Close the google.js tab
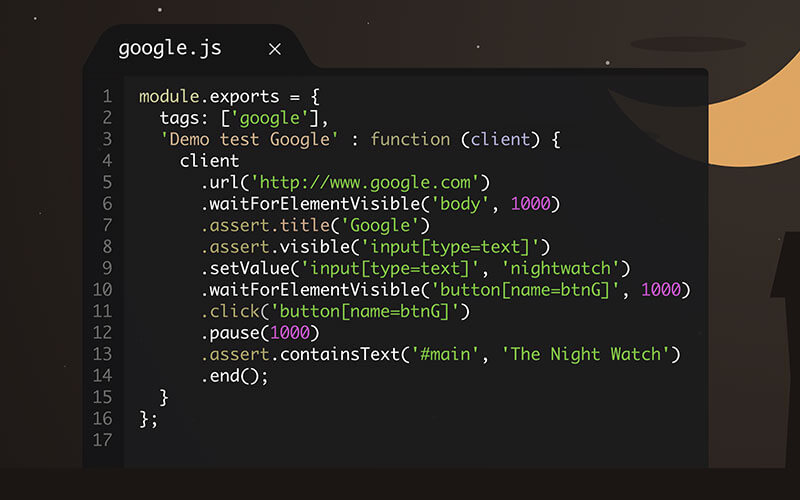Viewport: 800px width, 500px height. pos(275,49)
